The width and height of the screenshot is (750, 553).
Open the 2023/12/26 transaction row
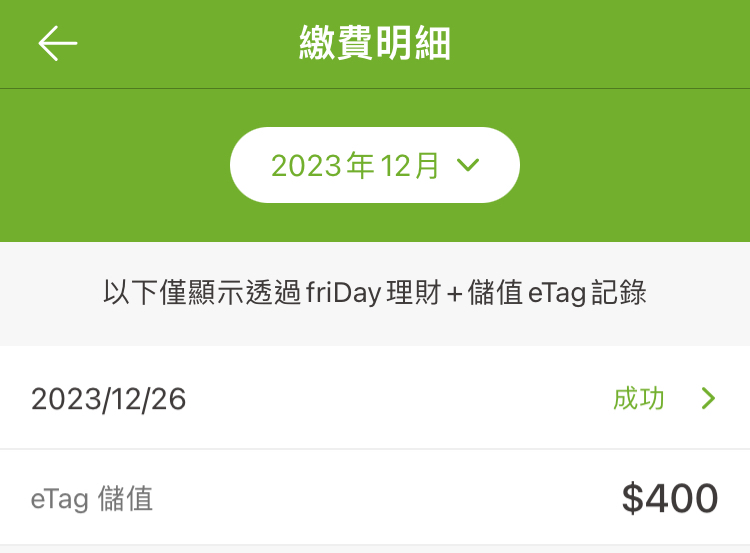click(x=375, y=399)
